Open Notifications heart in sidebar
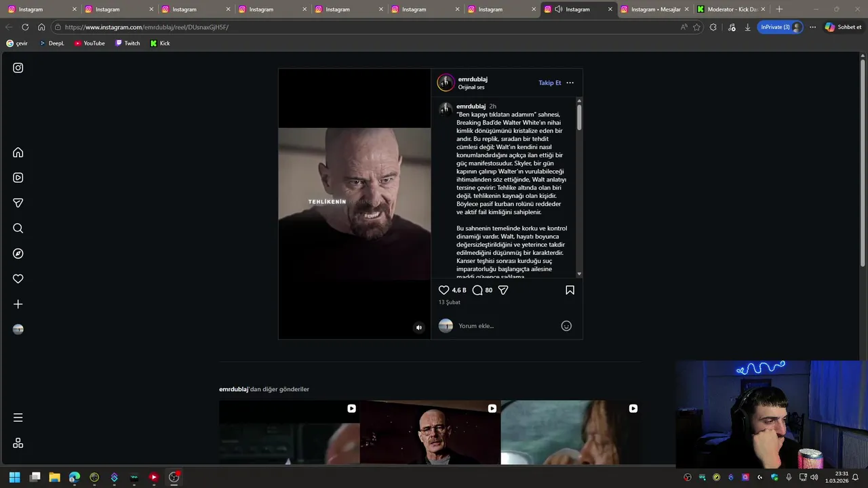 coord(18,279)
